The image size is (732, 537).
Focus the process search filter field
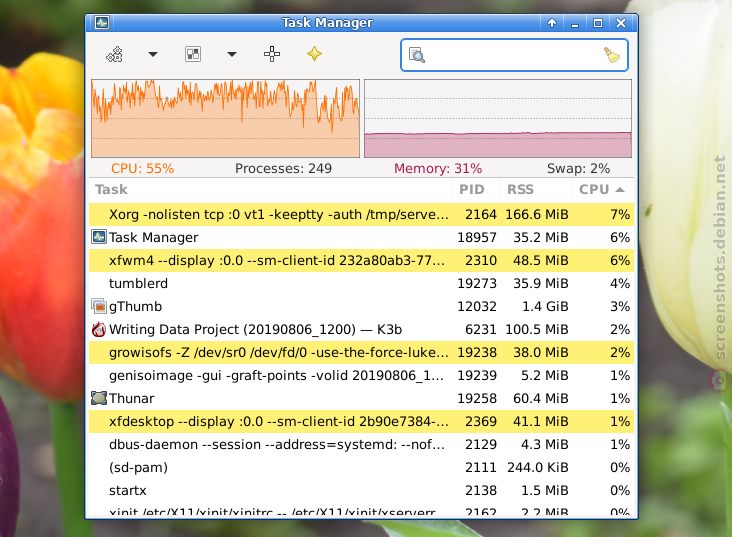[x=514, y=55]
